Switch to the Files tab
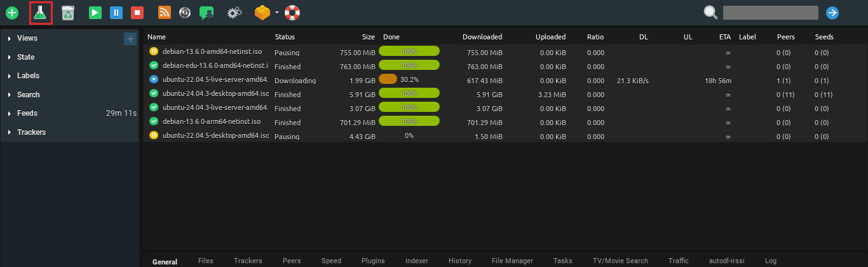 (205, 261)
